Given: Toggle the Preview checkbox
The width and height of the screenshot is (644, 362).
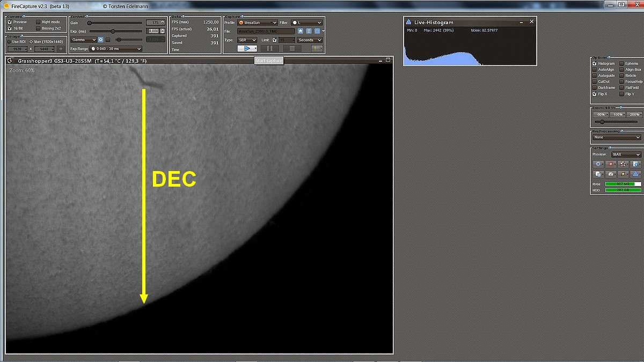Looking at the screenshot, I should [x=10, y=22].
